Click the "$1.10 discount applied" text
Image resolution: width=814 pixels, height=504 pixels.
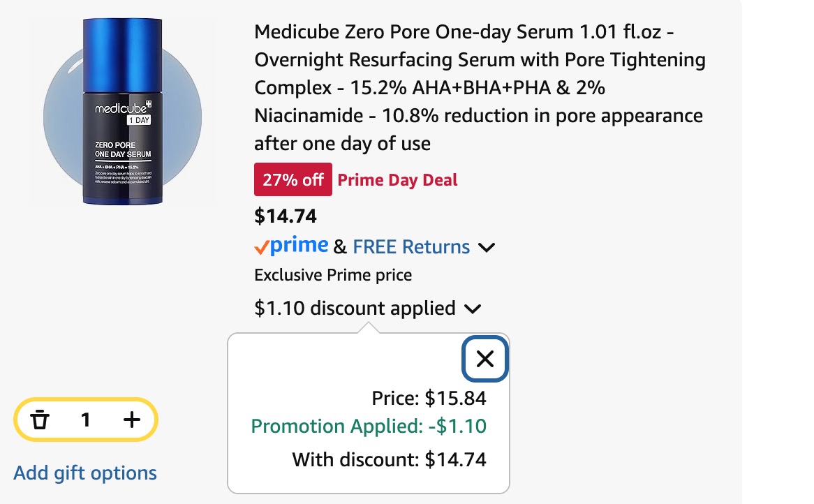(355, 308)
